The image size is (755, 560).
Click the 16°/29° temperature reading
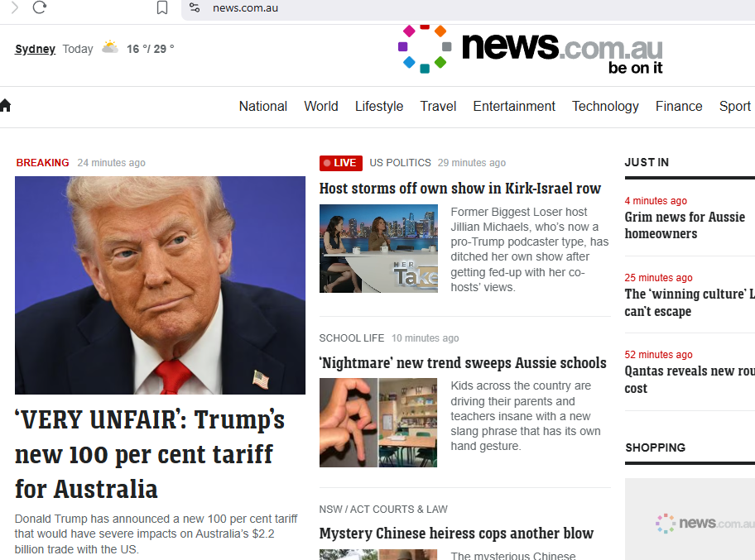150,49
